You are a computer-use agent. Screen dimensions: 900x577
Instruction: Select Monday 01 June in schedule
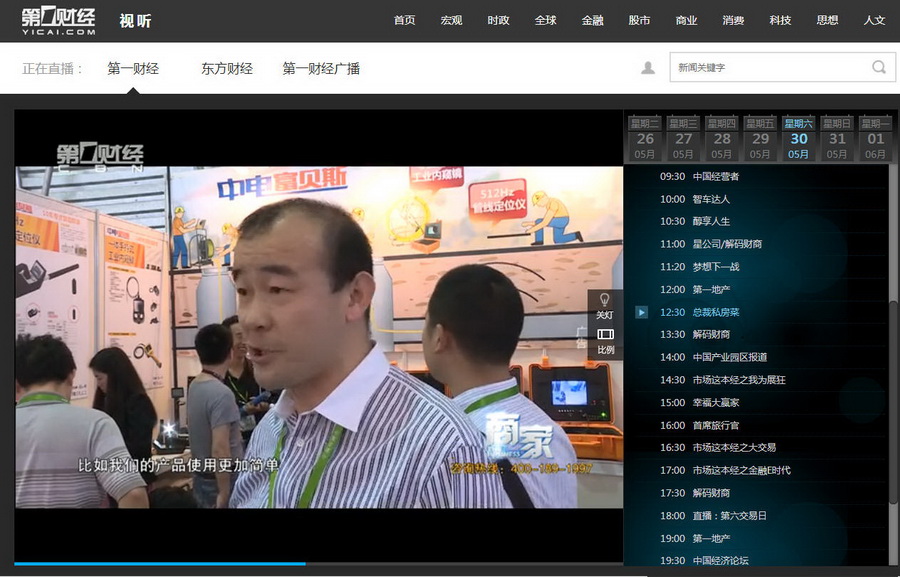click(875, 138)
